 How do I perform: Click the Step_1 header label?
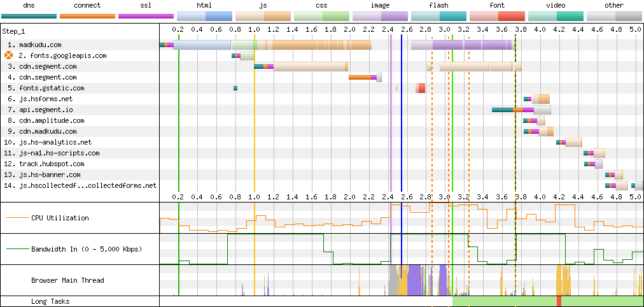15,31
